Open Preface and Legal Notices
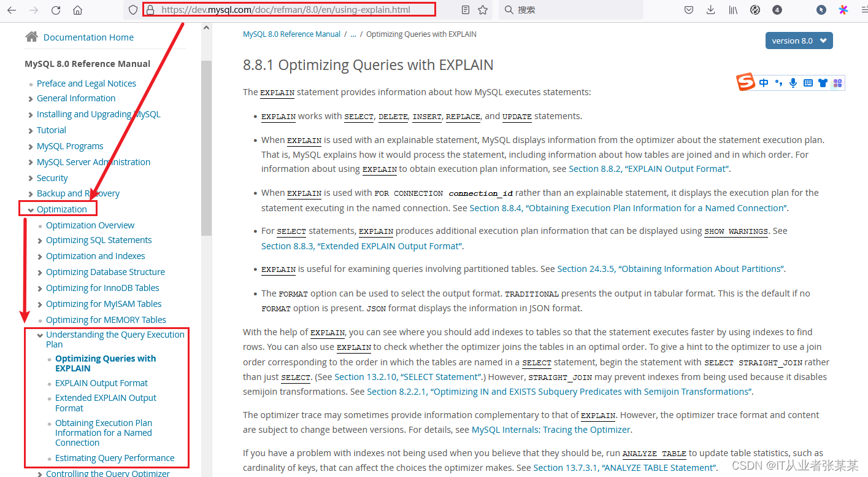This screenshot has width=868, height=477. tap(86, 83)
